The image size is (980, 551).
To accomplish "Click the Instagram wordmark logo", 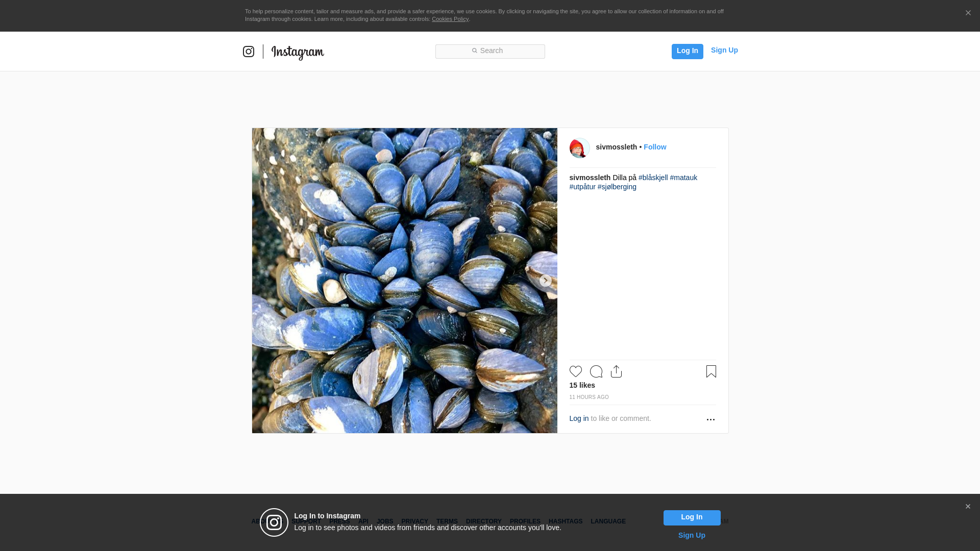I will click(x=298, y=52).
